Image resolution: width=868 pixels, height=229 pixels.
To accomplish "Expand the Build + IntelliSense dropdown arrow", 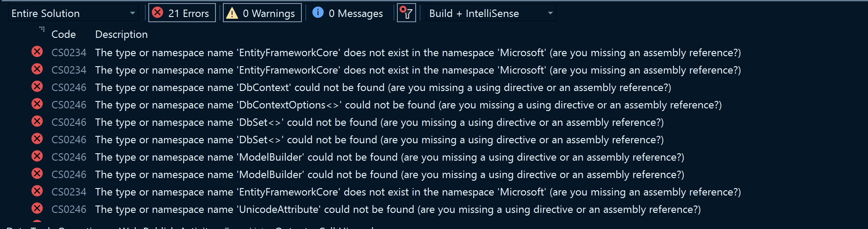I will 550,13.
